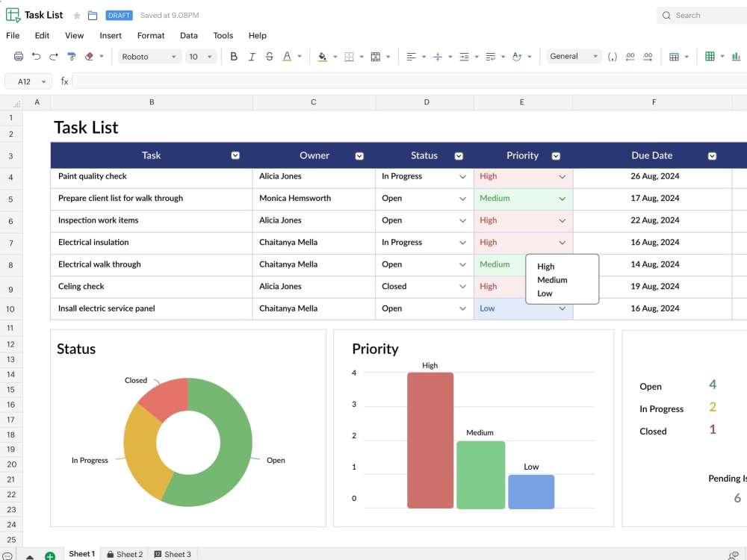Open the Insert menu

tap(111, 36)
